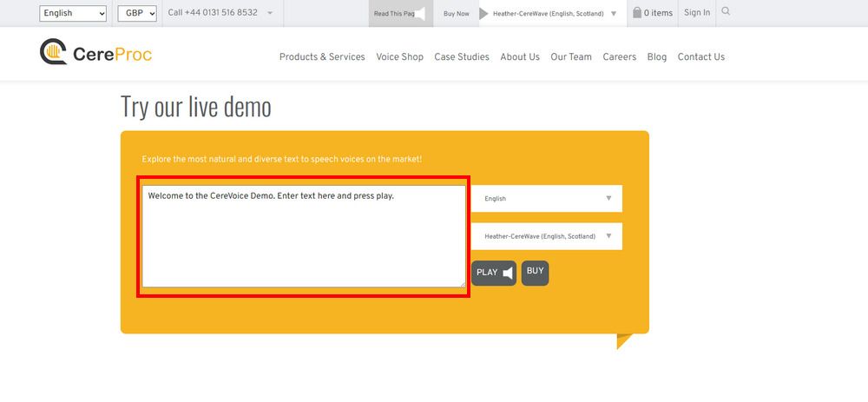Screen dimensions: 868x402
Task: Open Our Team page
Action: pos(571,56)
